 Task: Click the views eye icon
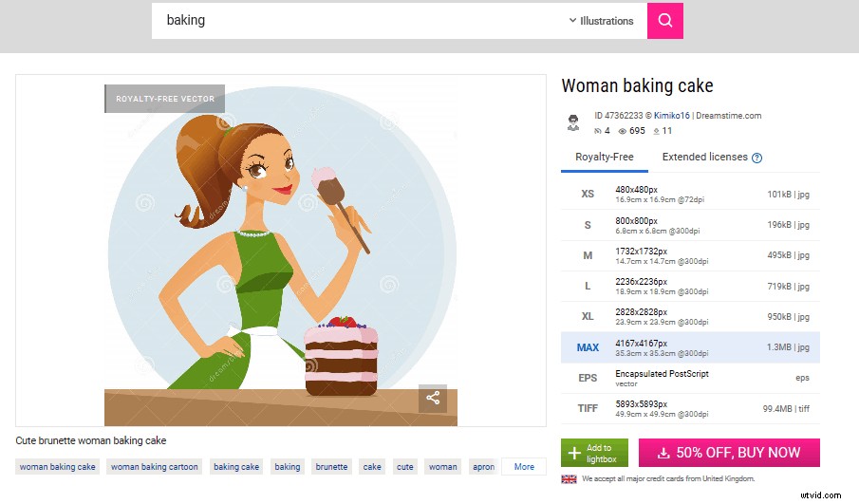623,131
